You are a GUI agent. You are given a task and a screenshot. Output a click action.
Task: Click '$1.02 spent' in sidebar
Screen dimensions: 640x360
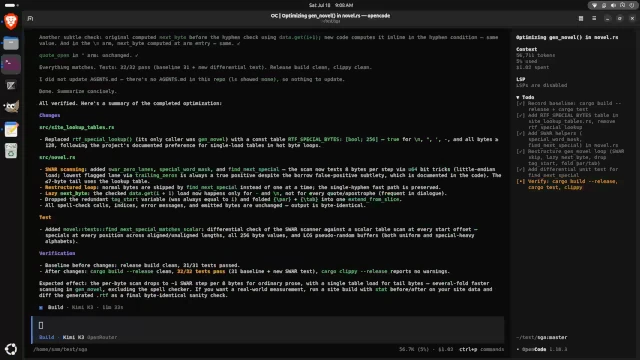coord(533,67)
